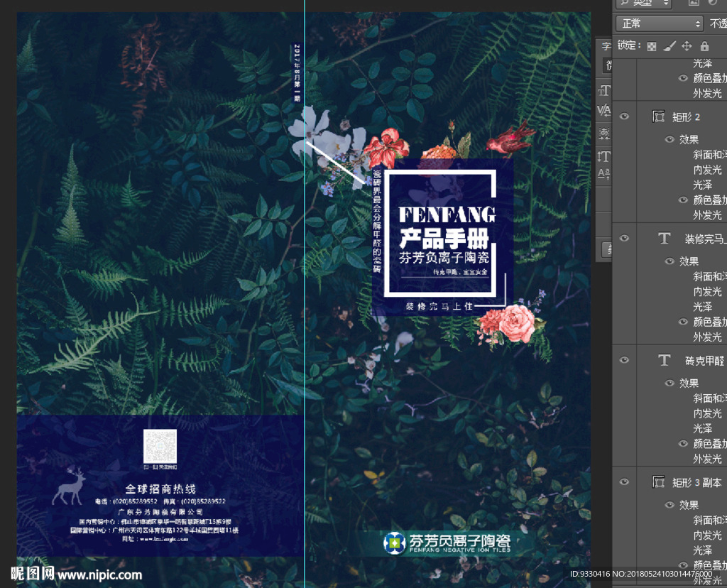Select 矩形 3 副本 shape layer thumbnail
Image resolution: width=727 pixels, height=588 pixels.
(x=658, y=481)
